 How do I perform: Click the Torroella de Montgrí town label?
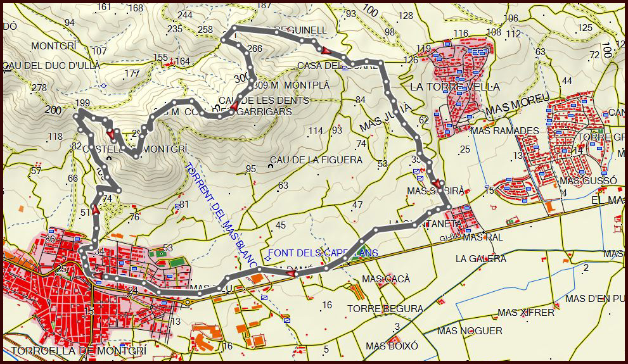(74, 350)
